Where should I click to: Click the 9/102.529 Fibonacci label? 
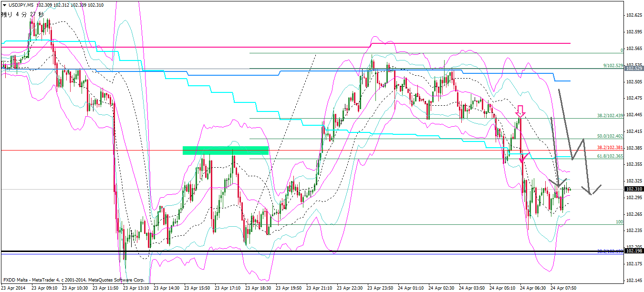pos(613,66)
